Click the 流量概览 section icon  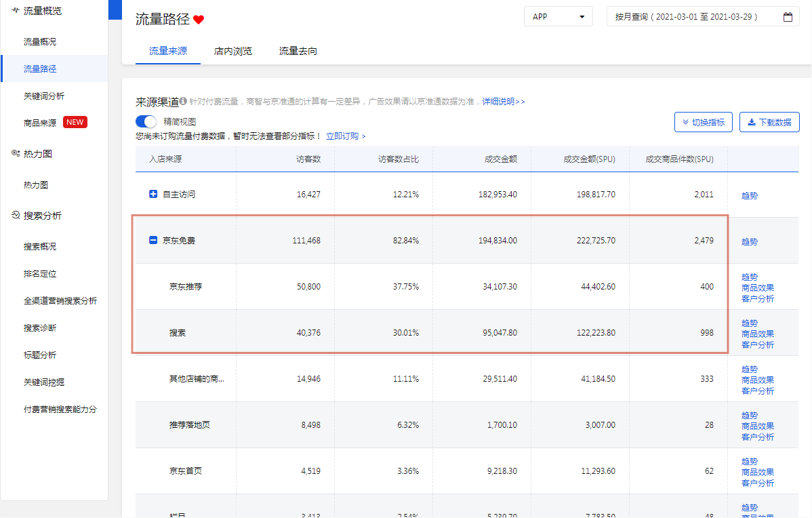click(15, 10)
